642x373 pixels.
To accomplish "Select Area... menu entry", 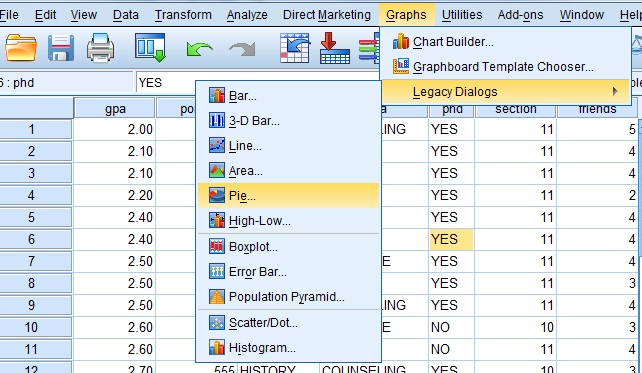I will click(x=288, y=171).
